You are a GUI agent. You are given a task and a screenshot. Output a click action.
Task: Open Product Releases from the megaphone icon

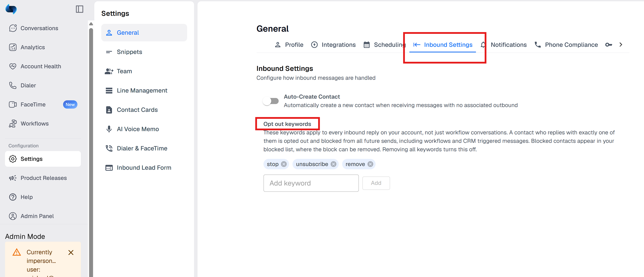pyautogui.click(x=13, y=178)
